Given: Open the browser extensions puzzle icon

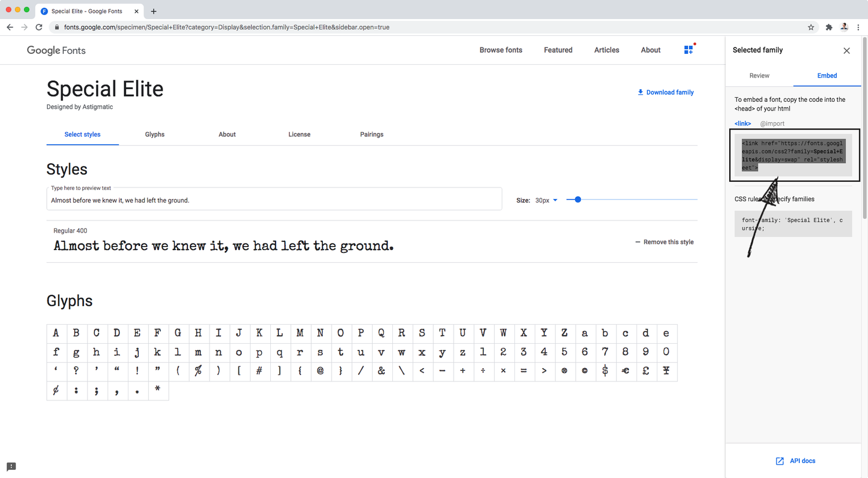Looking at the screenshot, I should [x=829, y=27].
